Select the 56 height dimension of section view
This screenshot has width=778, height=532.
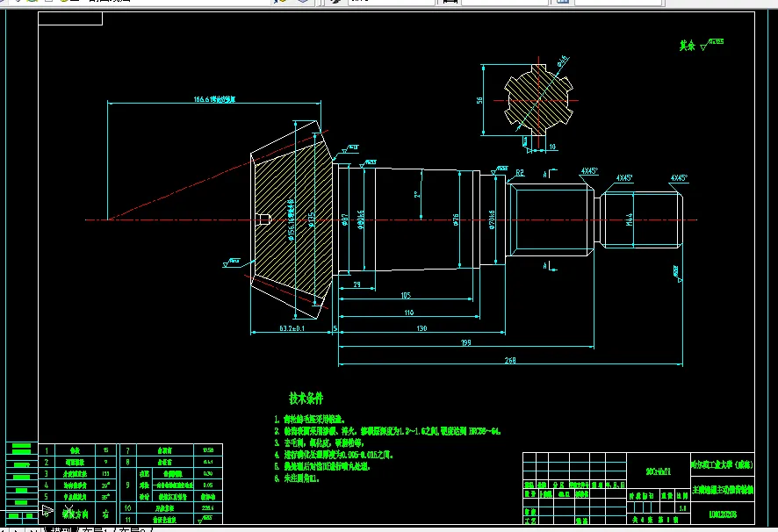479,100
